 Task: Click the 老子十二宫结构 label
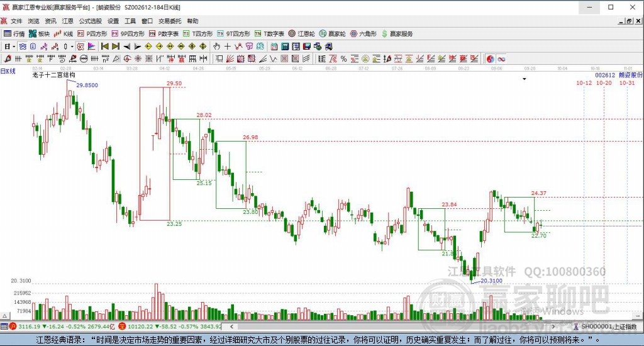pos(54,75)
